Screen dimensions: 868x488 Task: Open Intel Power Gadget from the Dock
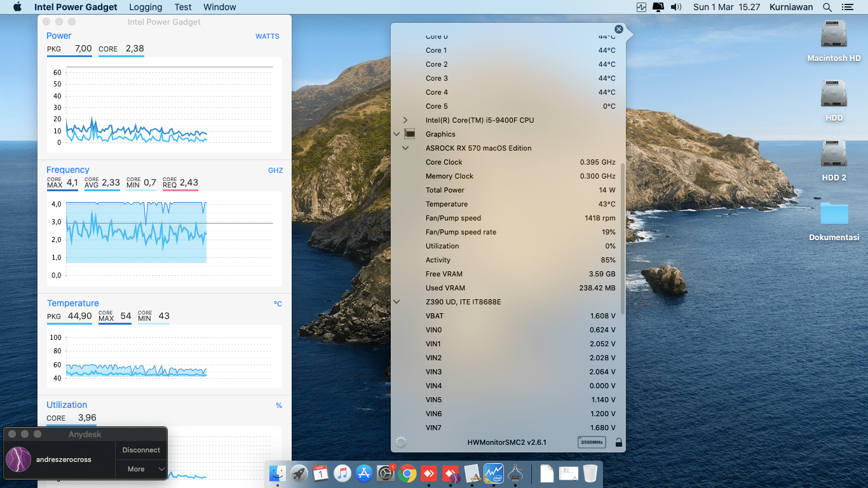coord(494,473)
